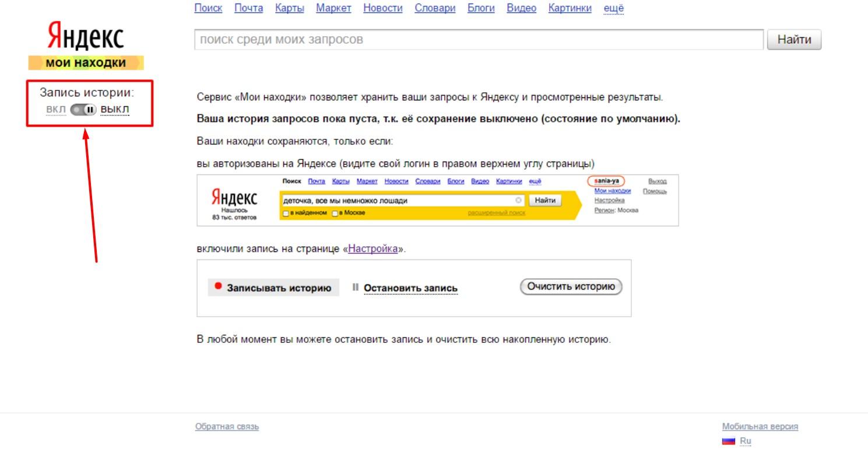Click 'Записывать историю' in the settings illustration
Viewport: 868px width, 473px height.
coord(273,288)
